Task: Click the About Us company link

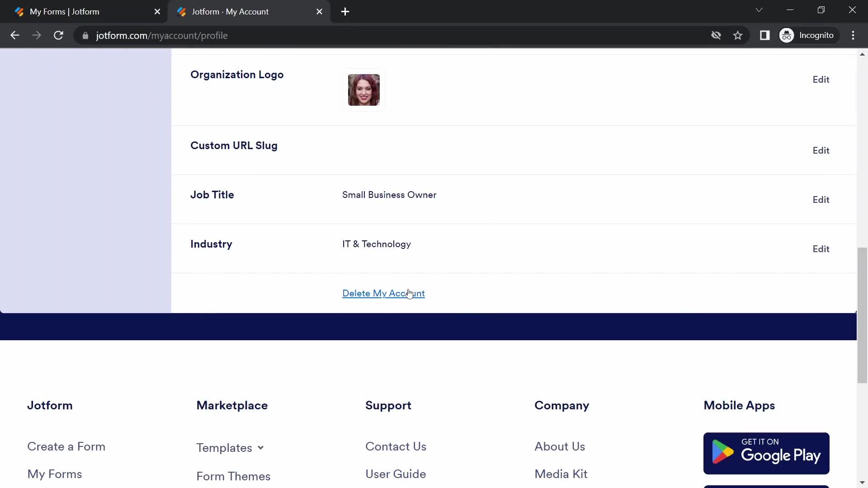Action: click(x=560, y=446)
